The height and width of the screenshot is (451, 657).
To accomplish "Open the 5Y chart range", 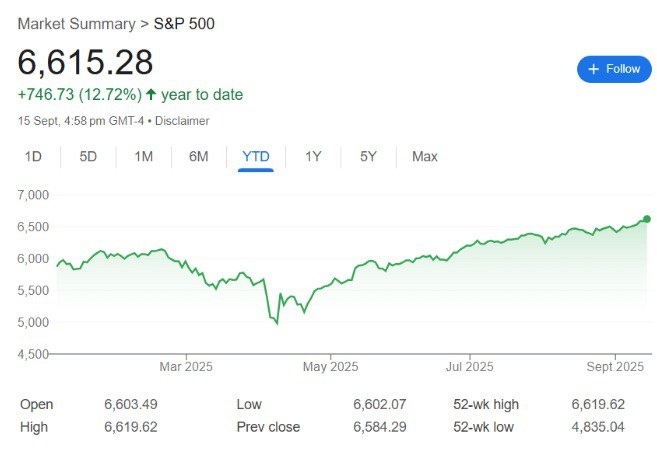I will coord(368,156).
